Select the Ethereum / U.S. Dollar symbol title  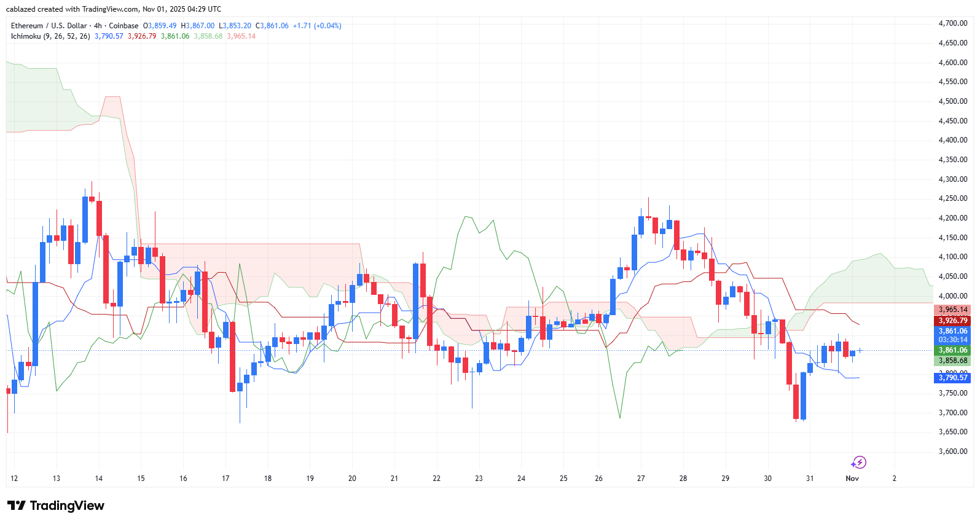tap(49, 26)
